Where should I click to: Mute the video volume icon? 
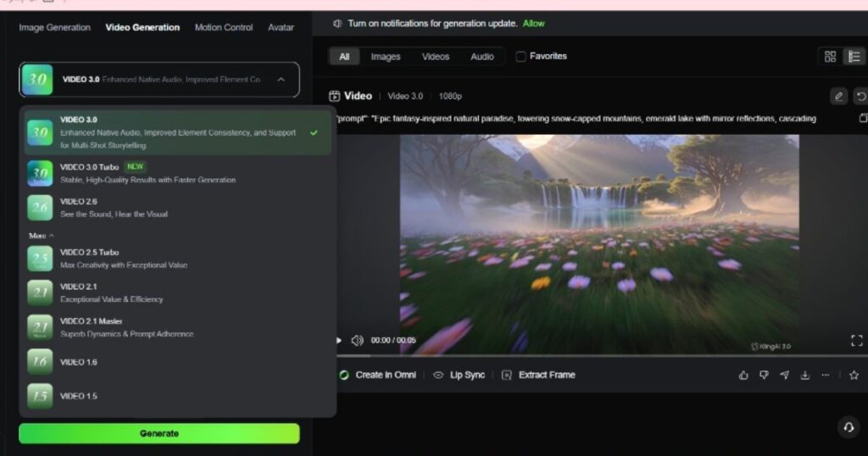358,341
